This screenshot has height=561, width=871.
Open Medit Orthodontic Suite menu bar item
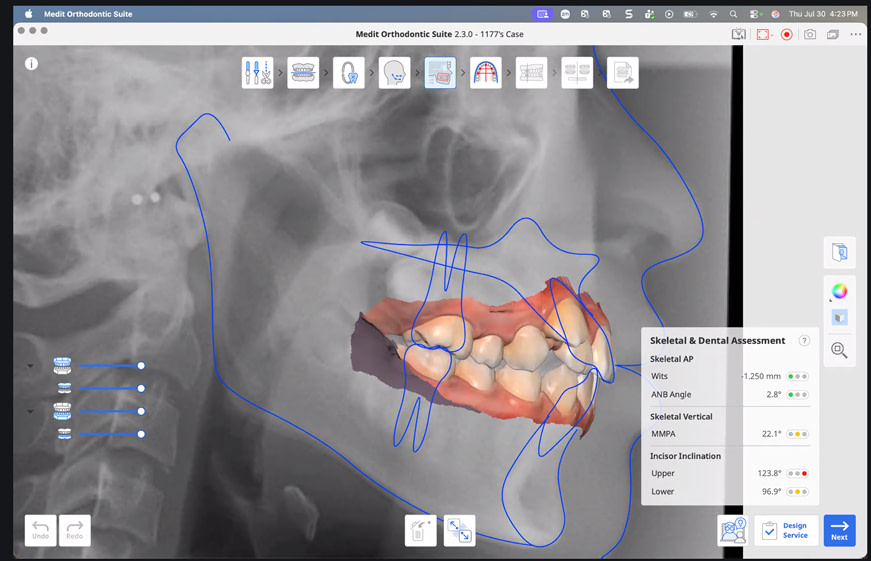coord(88,14)
